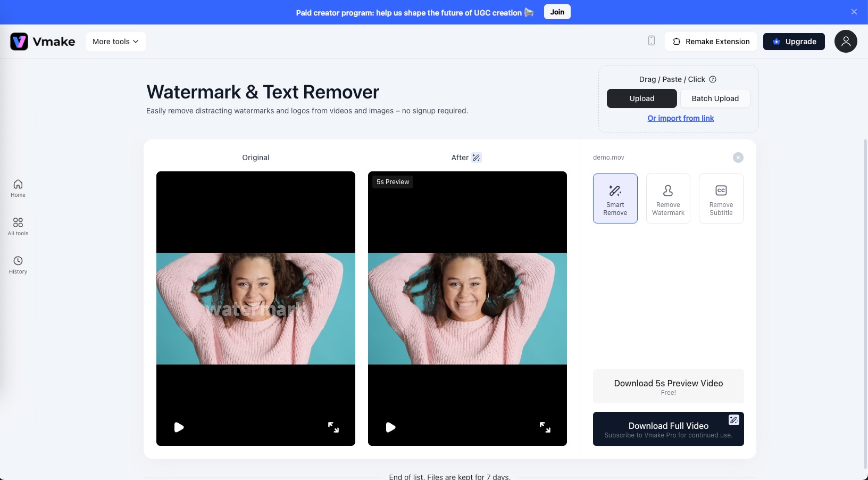Viewport: 868px width, 480px height.
Task: Select the Remove Subtitle mode
Action: [721, 198]
